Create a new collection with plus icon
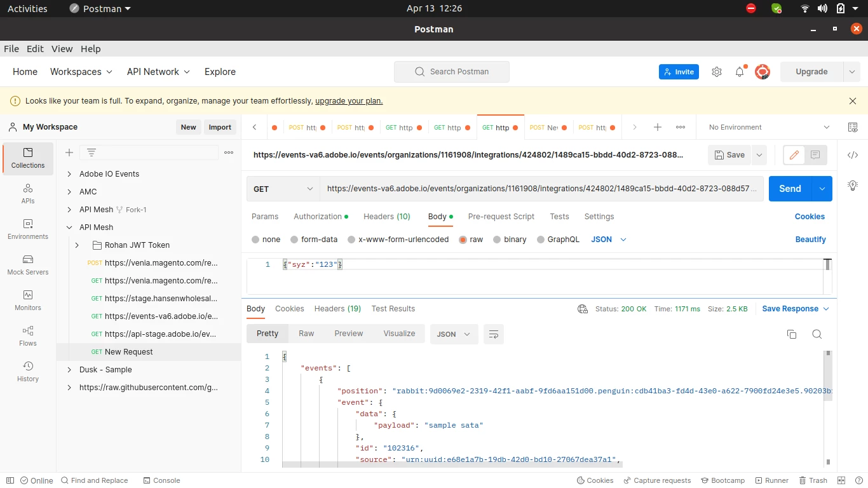 point(69,152)
